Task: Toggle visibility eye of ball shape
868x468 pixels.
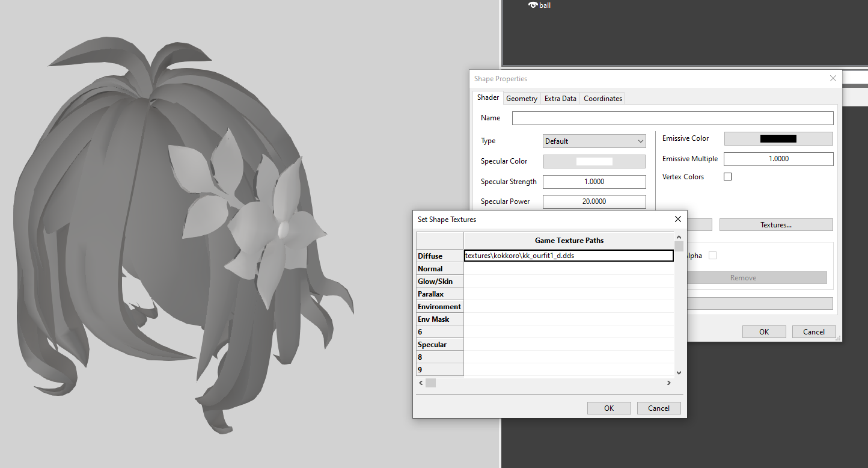Action: click(x=533, y=5)
